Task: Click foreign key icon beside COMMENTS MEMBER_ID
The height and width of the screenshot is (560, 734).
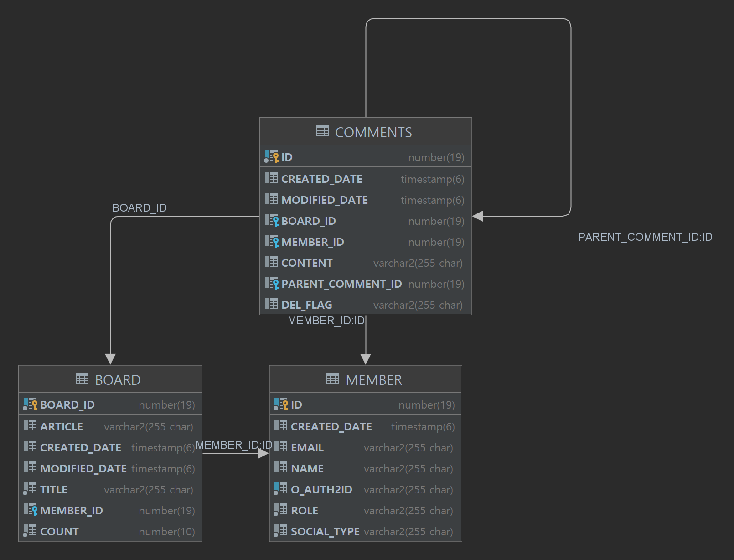Action: [272, 242]
